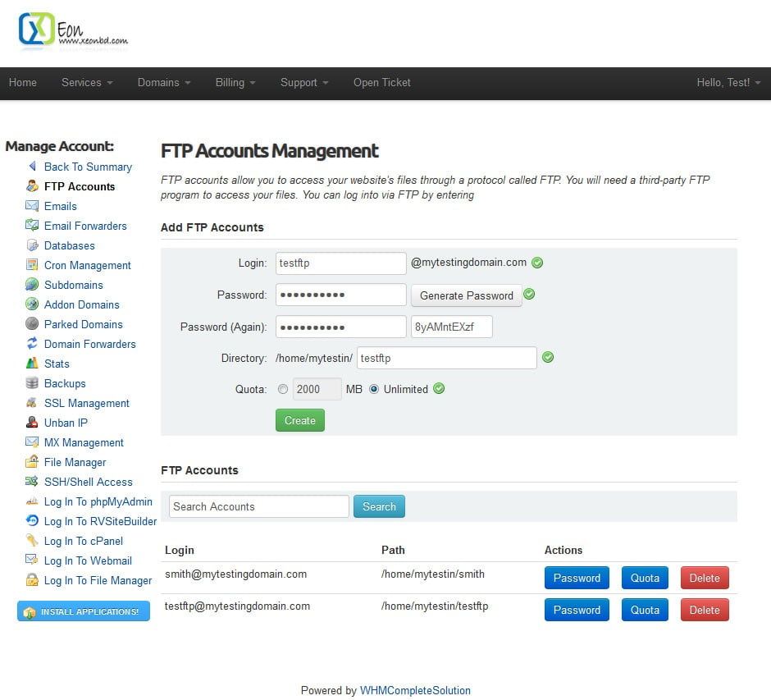Select Open Ticket from the navigation bar
This screenshot has width=771, height=700.
[x=381, y=83]
